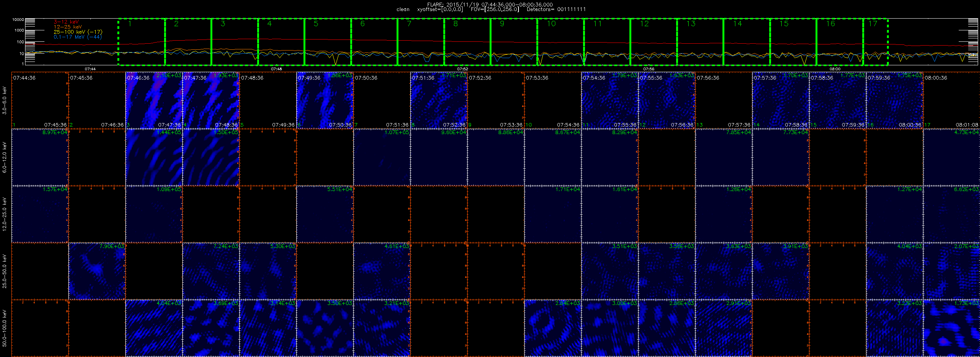Open the image panel peaking at 1.77E+03

pos(838,100)
